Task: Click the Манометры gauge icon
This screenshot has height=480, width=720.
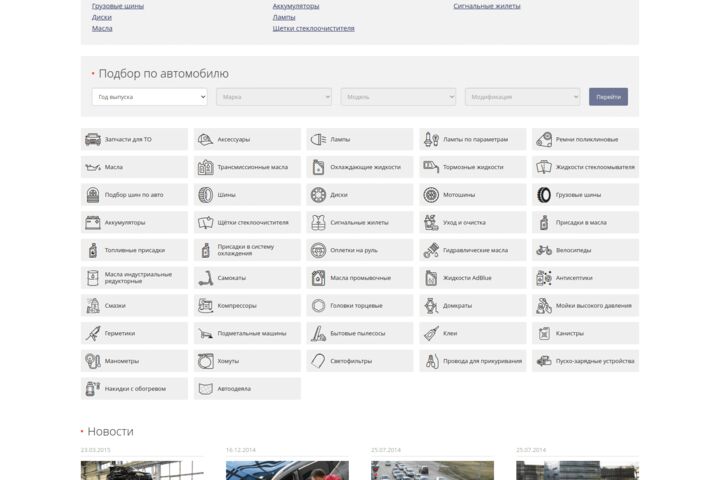Action: point(93,361)
